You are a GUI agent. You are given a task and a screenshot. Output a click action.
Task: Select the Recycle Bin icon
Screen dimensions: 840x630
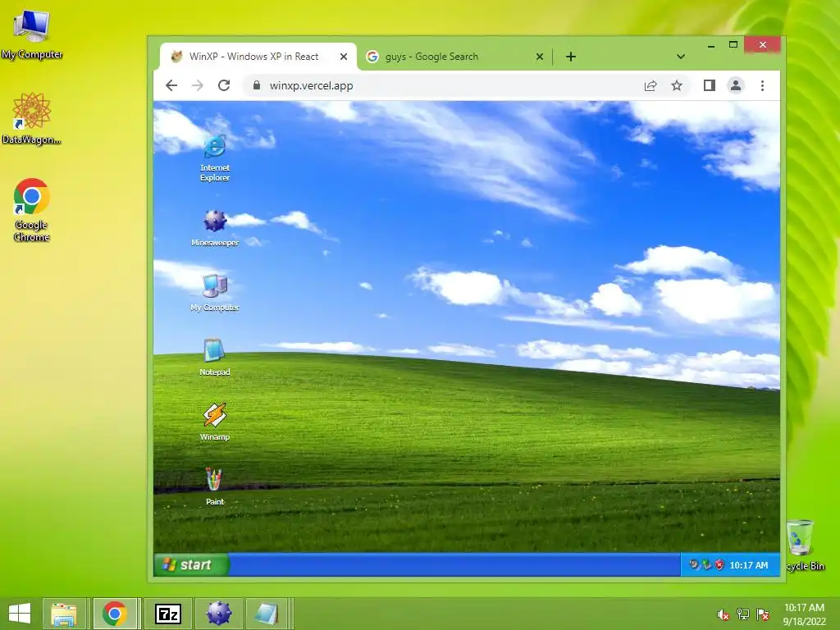tap(804, 546)
